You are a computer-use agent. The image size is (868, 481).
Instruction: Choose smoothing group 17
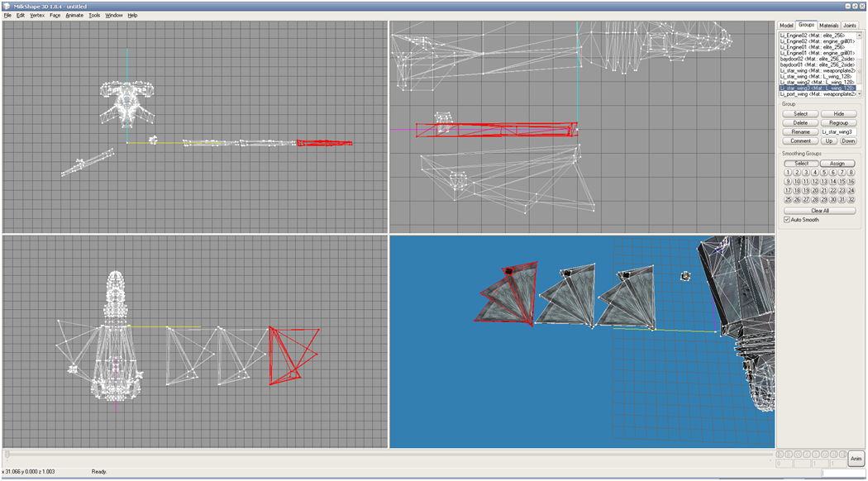(x=788, y=191)
